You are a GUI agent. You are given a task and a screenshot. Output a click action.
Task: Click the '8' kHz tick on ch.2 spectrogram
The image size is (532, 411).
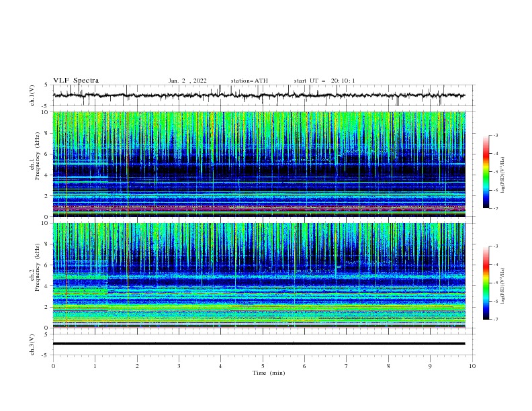click(x=47, y=244)
